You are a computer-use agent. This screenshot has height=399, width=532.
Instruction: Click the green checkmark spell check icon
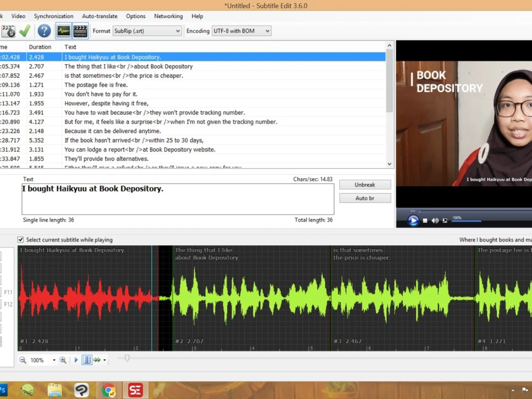coord(25,31)
